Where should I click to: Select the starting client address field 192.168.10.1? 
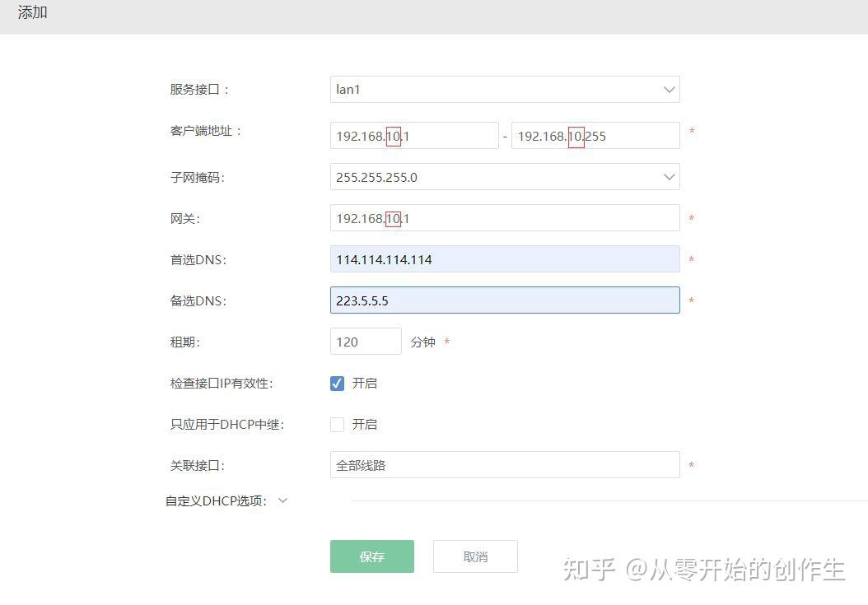414,135
